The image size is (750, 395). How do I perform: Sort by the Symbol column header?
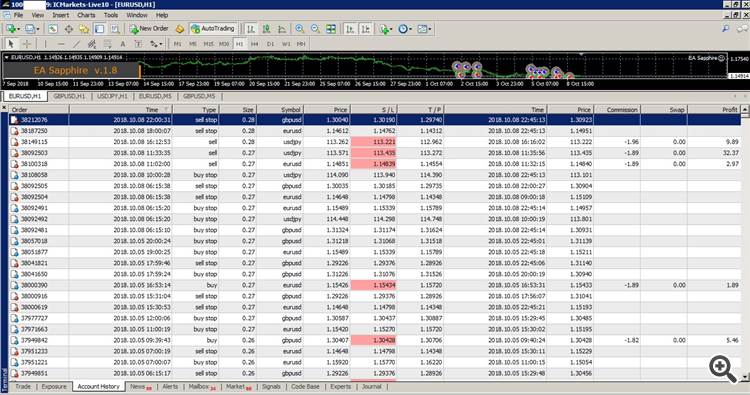point(279,110)
